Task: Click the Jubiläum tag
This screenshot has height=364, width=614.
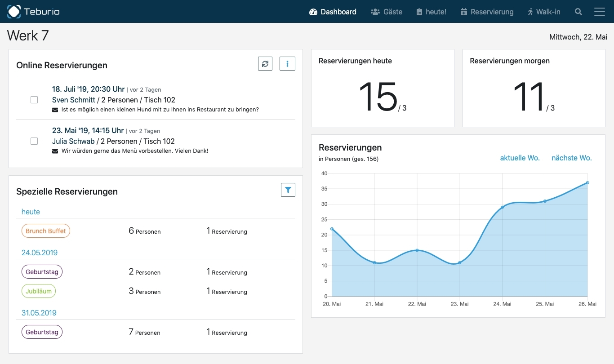Action: tap(39, 291)
